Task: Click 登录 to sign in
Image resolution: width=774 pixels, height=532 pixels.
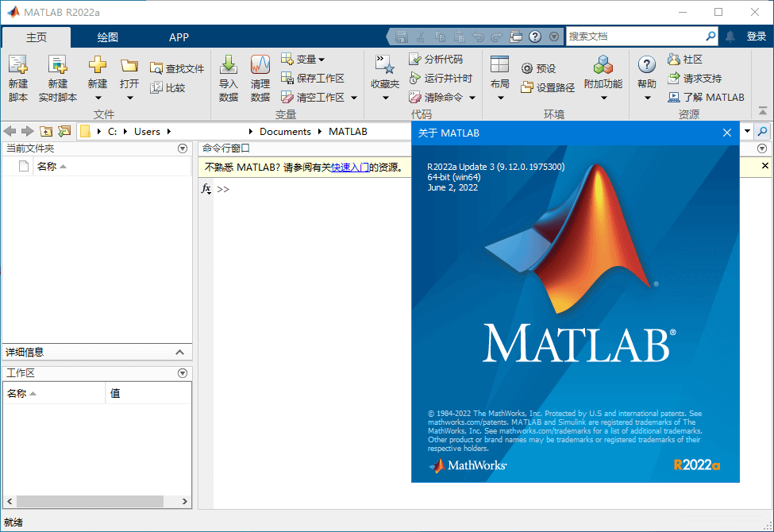Action: tap(757, 36)
